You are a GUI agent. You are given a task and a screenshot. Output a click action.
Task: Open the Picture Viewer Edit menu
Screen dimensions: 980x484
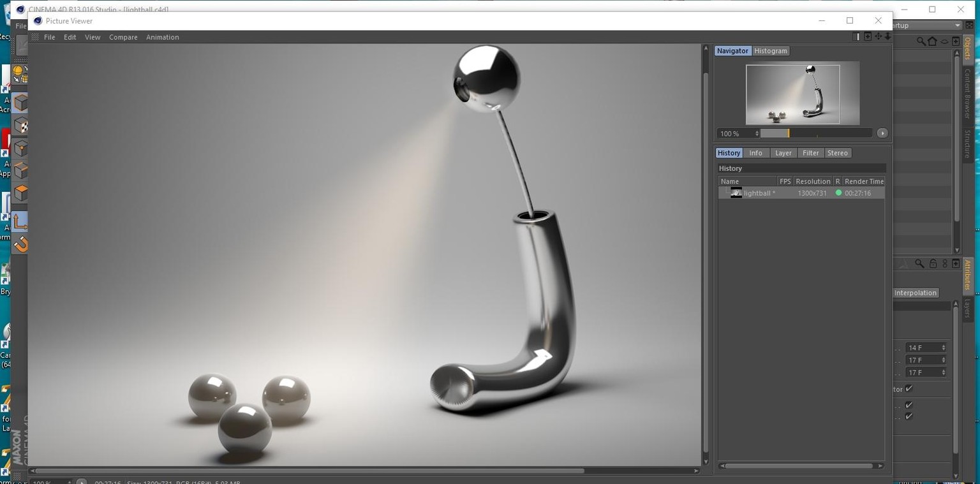tap(70, 37)
